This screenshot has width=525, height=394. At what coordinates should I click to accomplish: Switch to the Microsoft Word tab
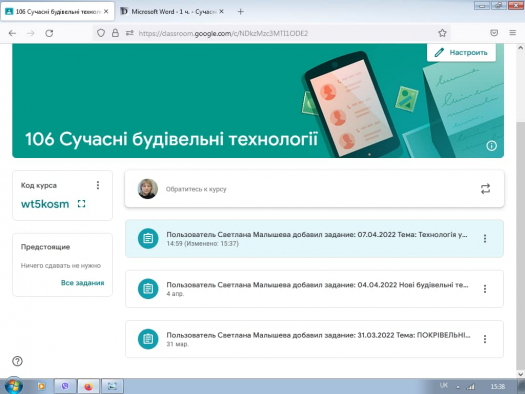click(172, 12)
